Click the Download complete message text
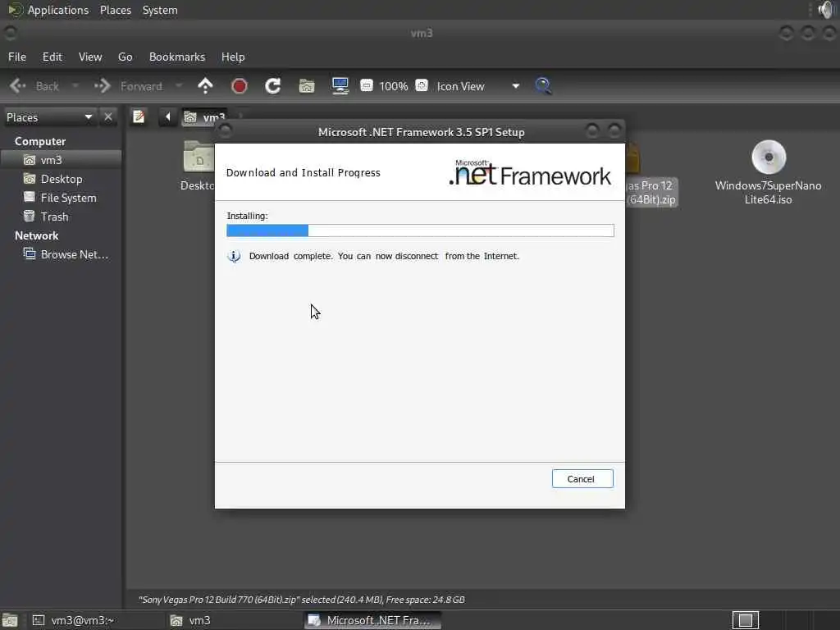 (384, 256)
